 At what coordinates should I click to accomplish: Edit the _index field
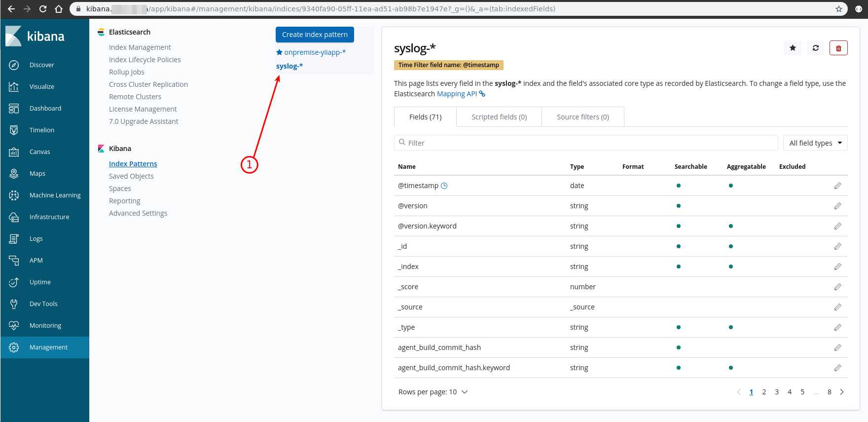(x=837, y=267)
